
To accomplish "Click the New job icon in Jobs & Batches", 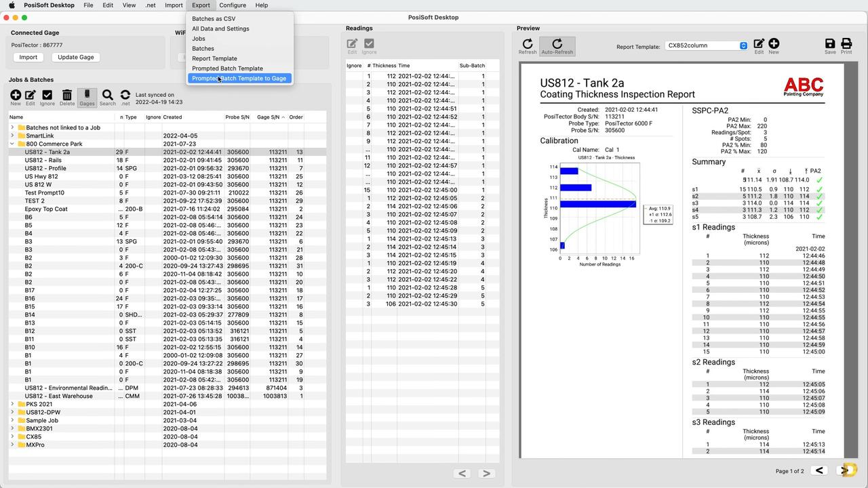I will (x=15, y=97).
